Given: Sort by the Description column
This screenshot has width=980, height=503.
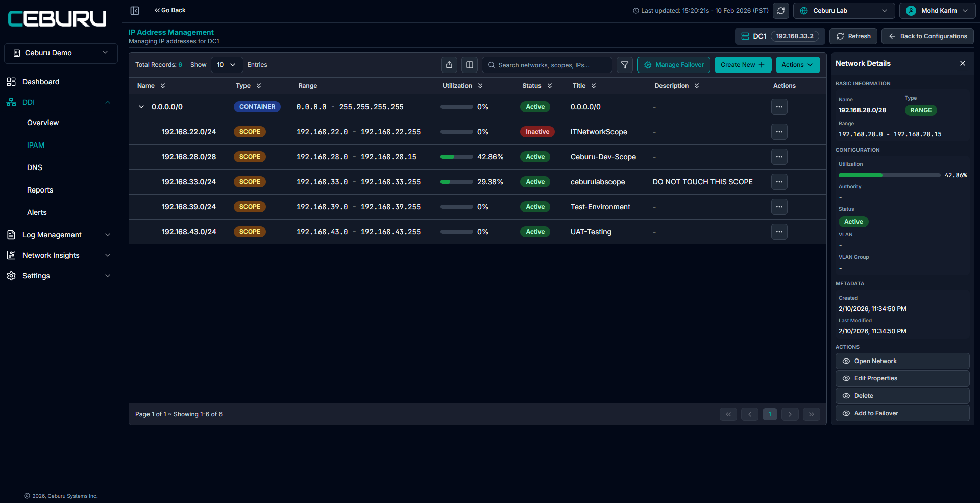Looking at the screenshot, I should 697,86.
